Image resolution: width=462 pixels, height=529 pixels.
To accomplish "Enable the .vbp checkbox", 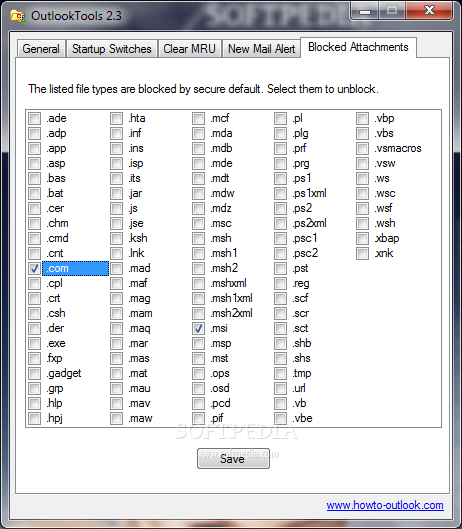I will [x=362, y=118].
